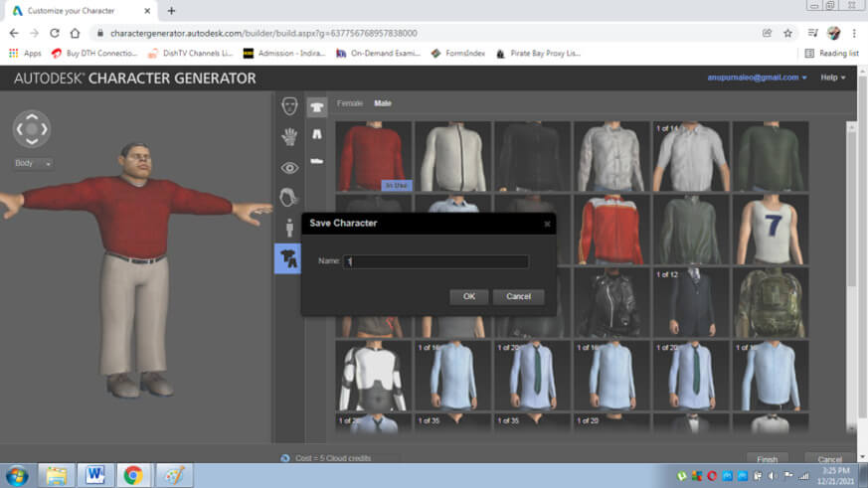Viewport: 868px width, 488px height.
Task: Select the white armor suit thumbnail
Action: [374, 376]
